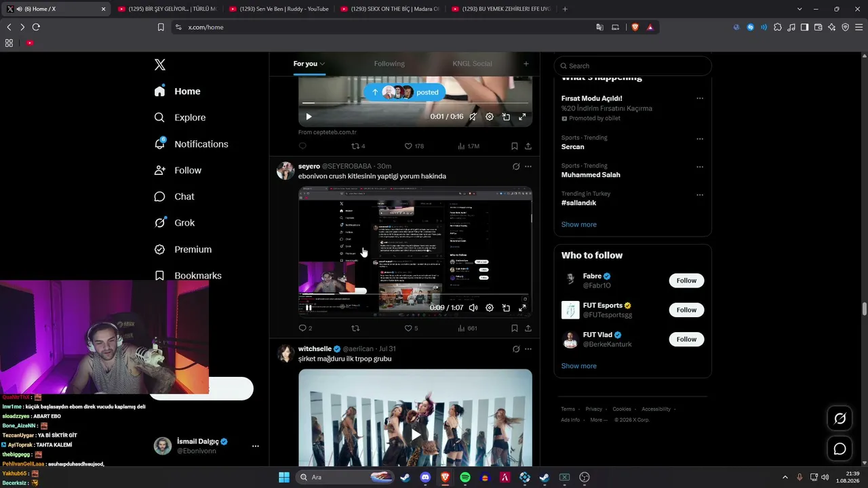868x488 pixels.
Task: Open browser tab search dropdown
Action: (x=800, y=9)
